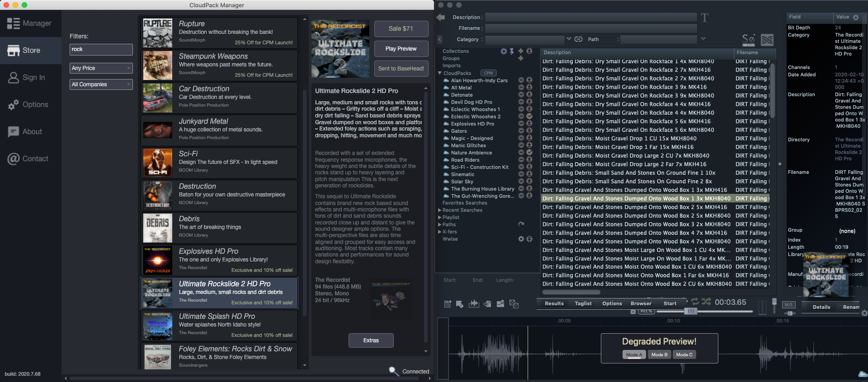Open the About section
The height and width of the screenshot is (382, 868).
(30, 132)
